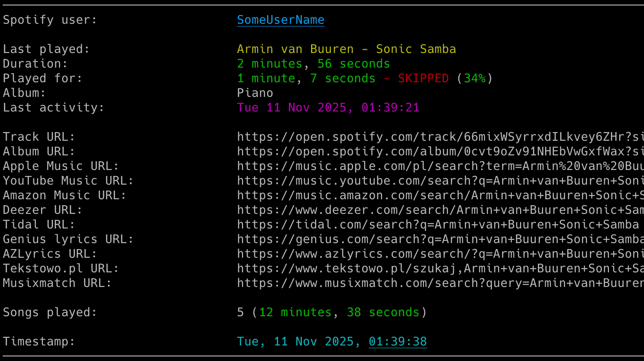
Task: Click the Songs played count
Action: (241, 313)
